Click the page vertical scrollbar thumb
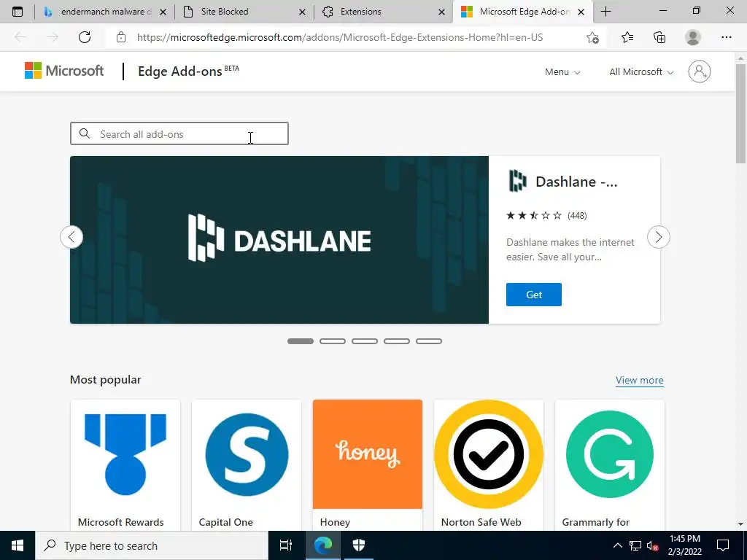The height and width of the screenshot is (560, 747). 740,113
